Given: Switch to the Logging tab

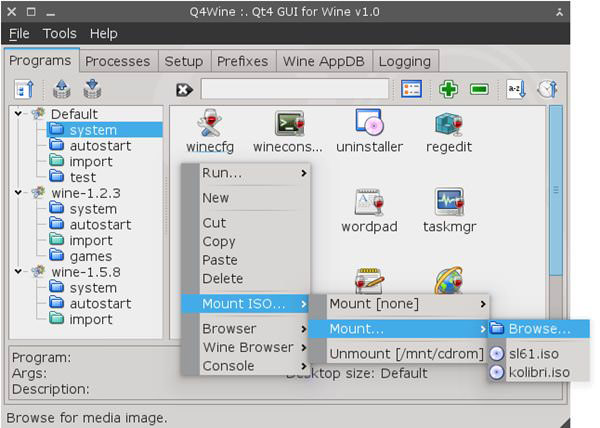Looking at the screenshot, I should (405, 61).
